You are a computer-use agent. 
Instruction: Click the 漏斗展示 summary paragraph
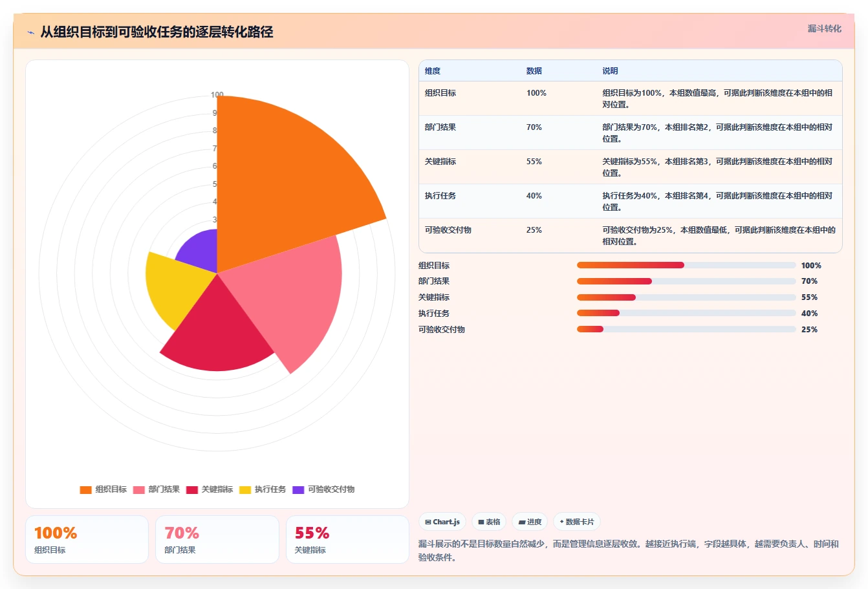[629, 551]
